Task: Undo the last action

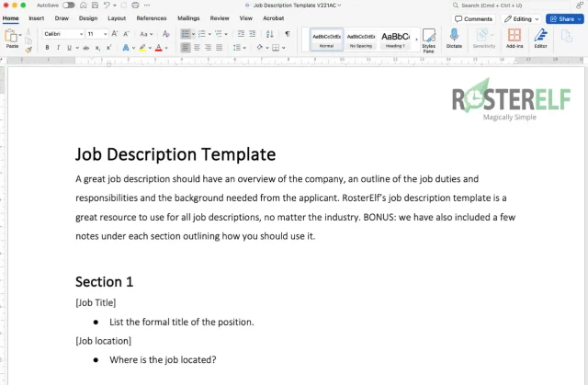Action: click(x=107, y=6)
